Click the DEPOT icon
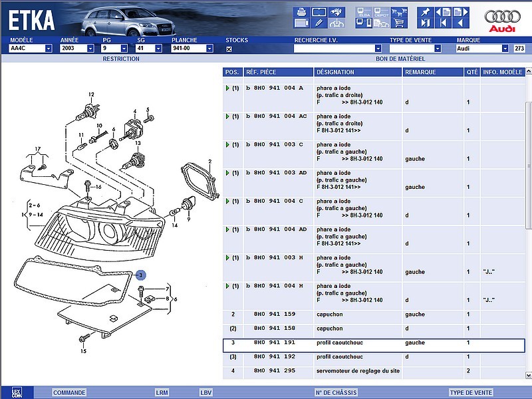Viewport: 532px width, 399px height. (381, 12)
